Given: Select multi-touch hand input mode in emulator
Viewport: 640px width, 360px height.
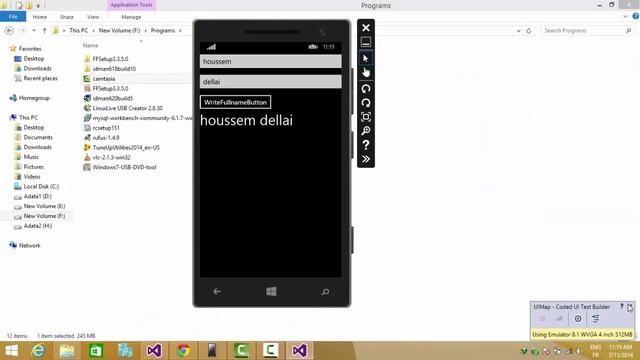Looking at the screenshot, I should (366, 73).
